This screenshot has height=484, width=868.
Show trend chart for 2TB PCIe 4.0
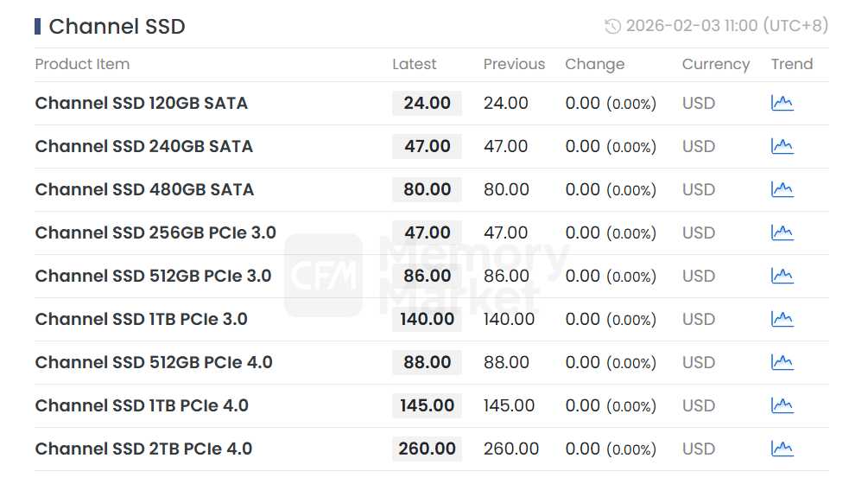[782, 449]
